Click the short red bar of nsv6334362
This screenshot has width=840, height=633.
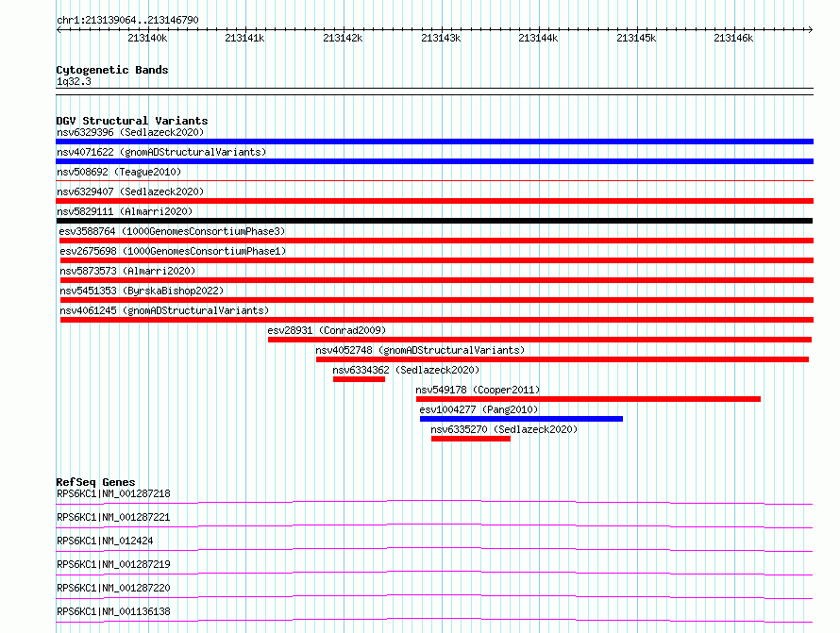[359, 379]
